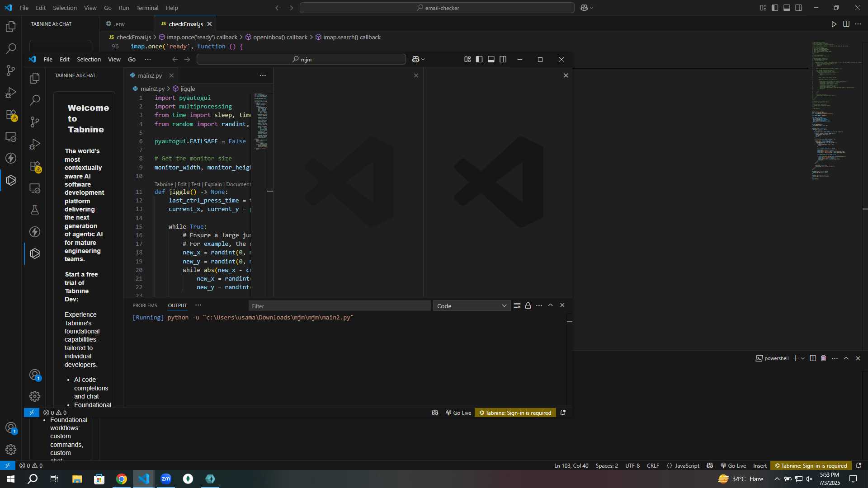This screenshot has height=488, width=868.
Task: Toggle secondary side bar in the email-checker title bar
Action: (799, 8)
